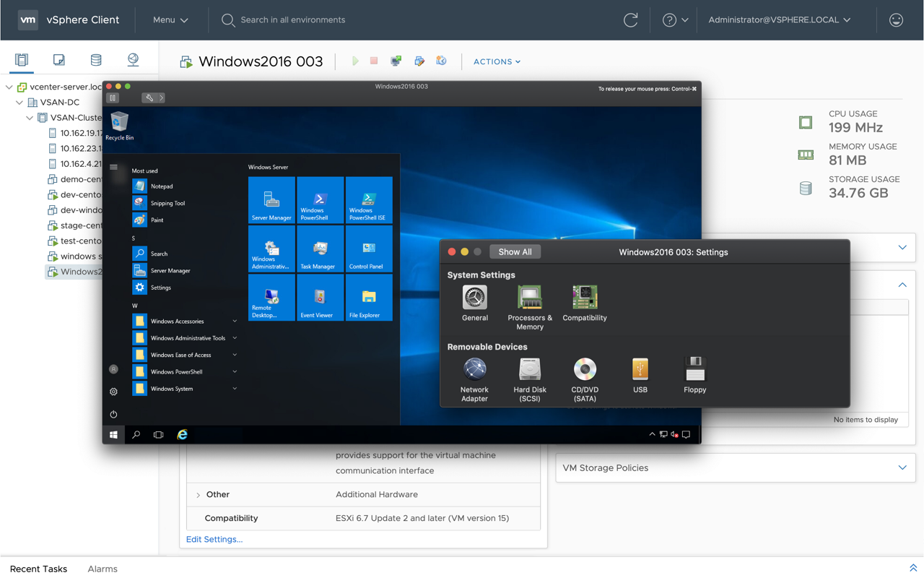Open Internet Explorer from guest taskbar
Image resolution: width=924 pixels, height=578 pixels.
tap(182, 435)
